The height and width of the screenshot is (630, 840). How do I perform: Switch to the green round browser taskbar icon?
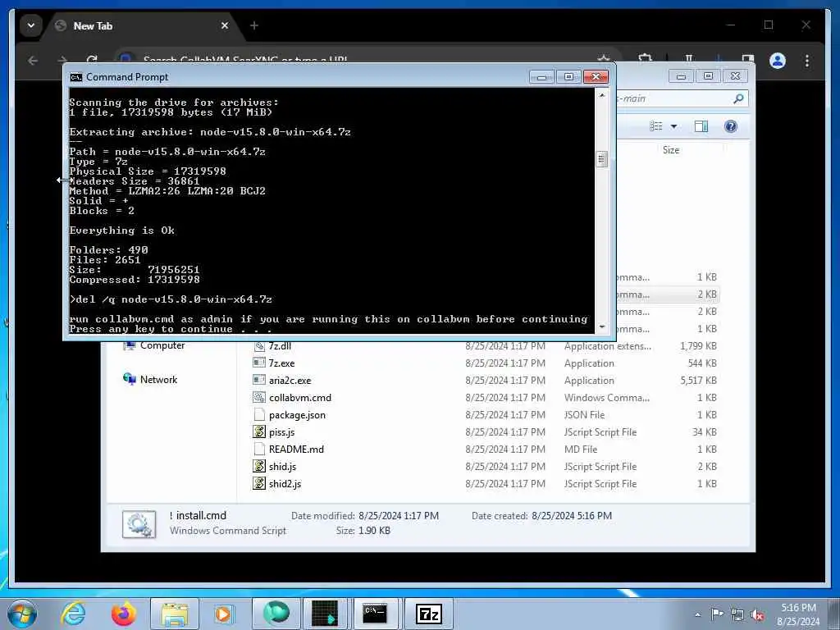[276, 614]
